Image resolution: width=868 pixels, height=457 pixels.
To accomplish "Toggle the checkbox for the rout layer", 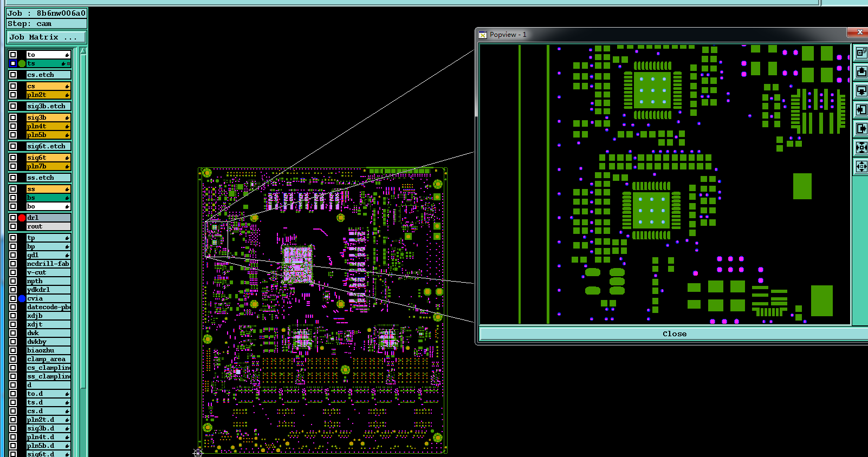I will point(13,226).
